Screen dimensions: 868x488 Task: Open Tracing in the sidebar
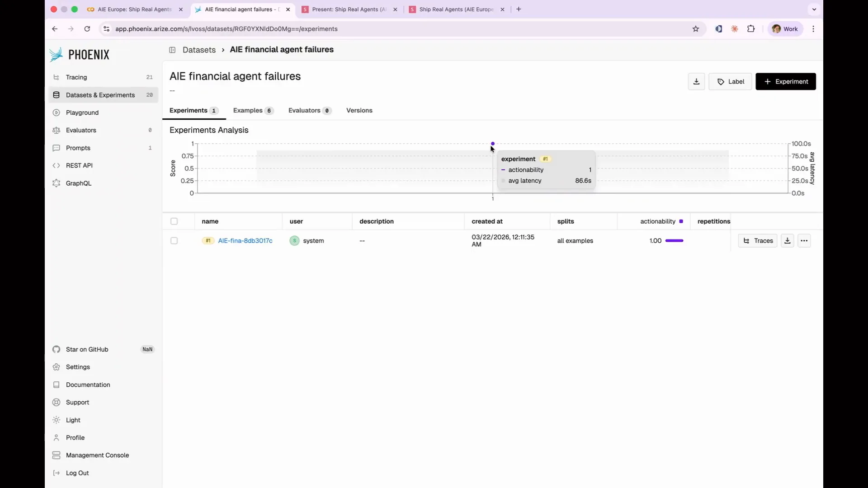(103, 77)
